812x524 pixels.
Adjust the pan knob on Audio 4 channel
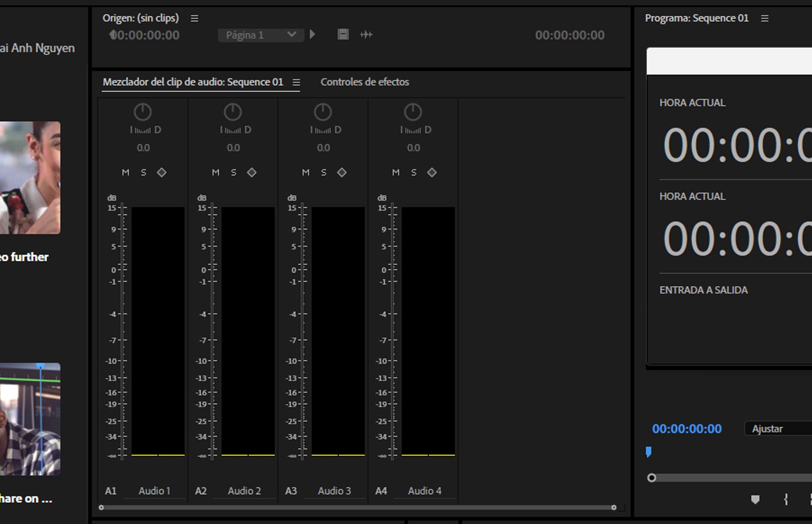coord(413,112)
